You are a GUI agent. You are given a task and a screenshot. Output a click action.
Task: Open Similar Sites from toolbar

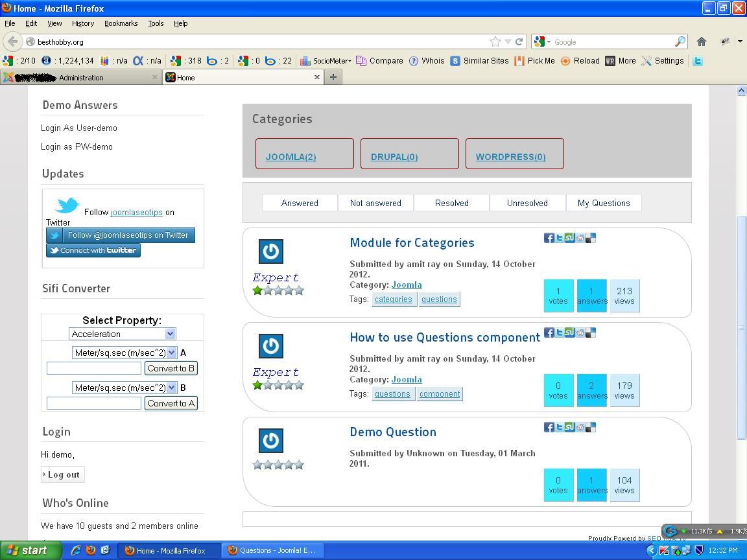click(x=479, y=61)
